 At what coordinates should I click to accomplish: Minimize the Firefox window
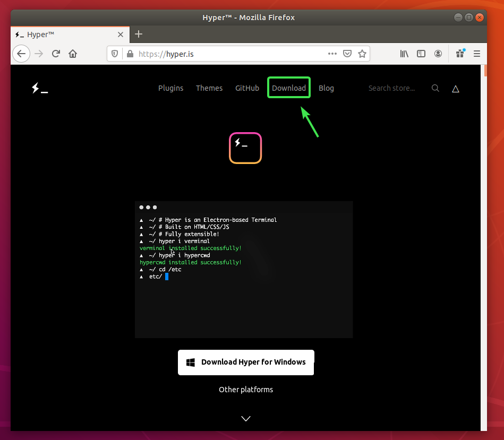(458, 18)
